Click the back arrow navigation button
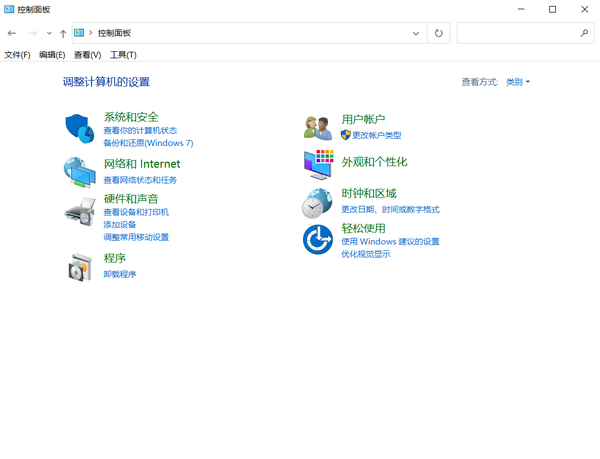600x459 pixels. [12, 33]
